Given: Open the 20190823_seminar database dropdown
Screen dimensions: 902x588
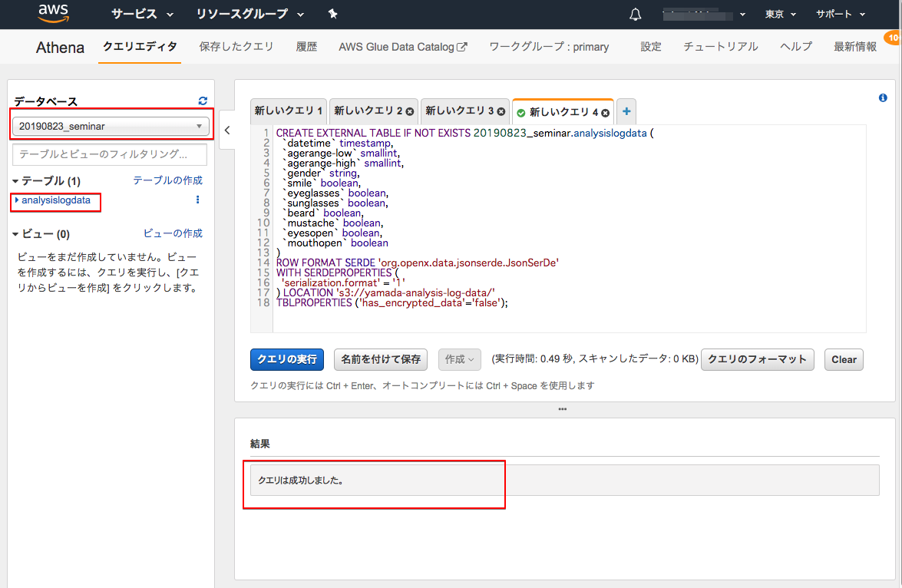Looking at the screenshot, I should tap(110, 126).
